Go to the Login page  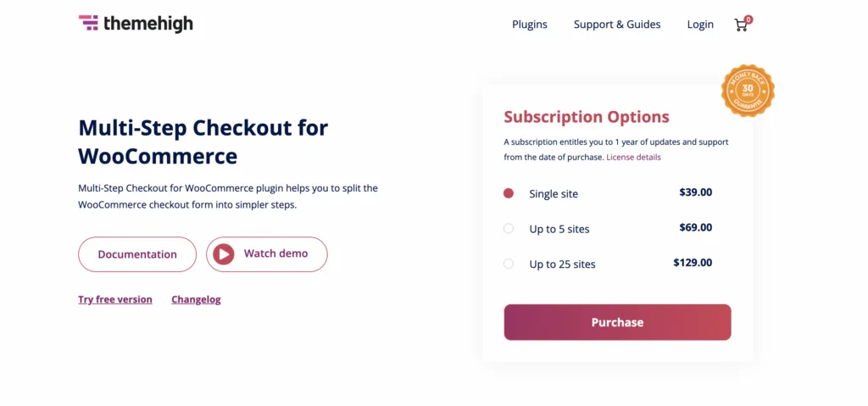click(700, 25)
